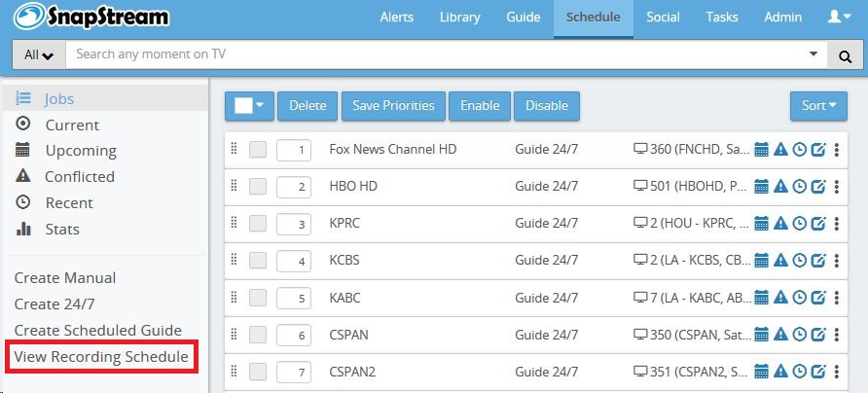Edit the CSPAN2 job
The image size is (868, 393).
point(818,372)
